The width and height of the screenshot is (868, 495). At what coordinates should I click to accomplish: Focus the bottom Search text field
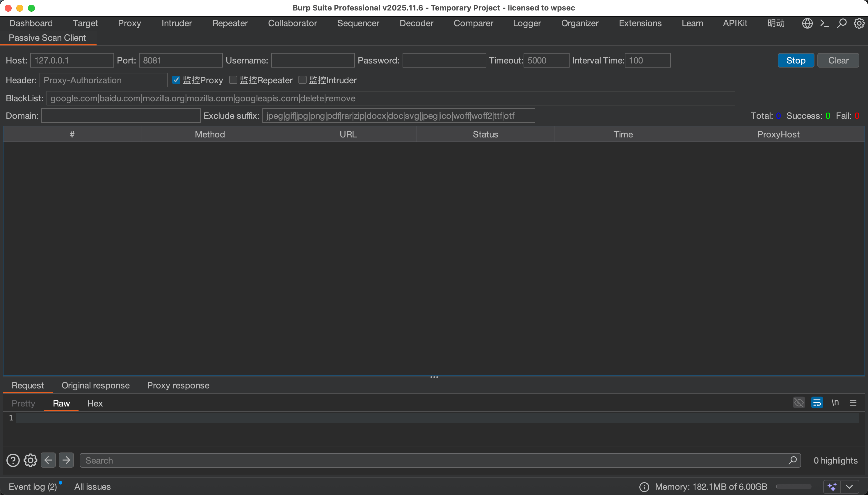coord(440,460)
